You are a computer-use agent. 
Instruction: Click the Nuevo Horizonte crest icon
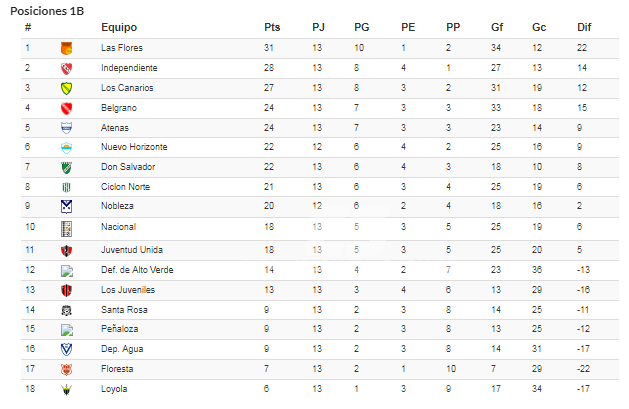tap(66, 148)
